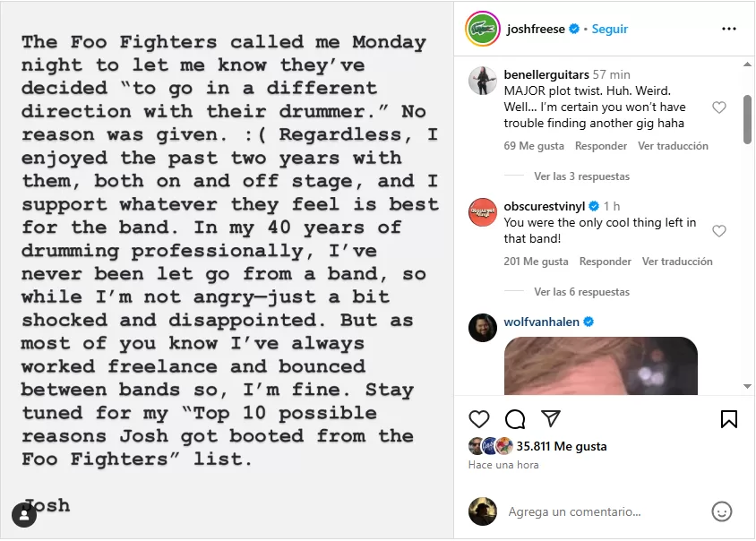The width and height of the screenshot is (756, 541).
Task: Expand 'Ver las 3 respuestas' replies
Action: [x=581, y=176]
